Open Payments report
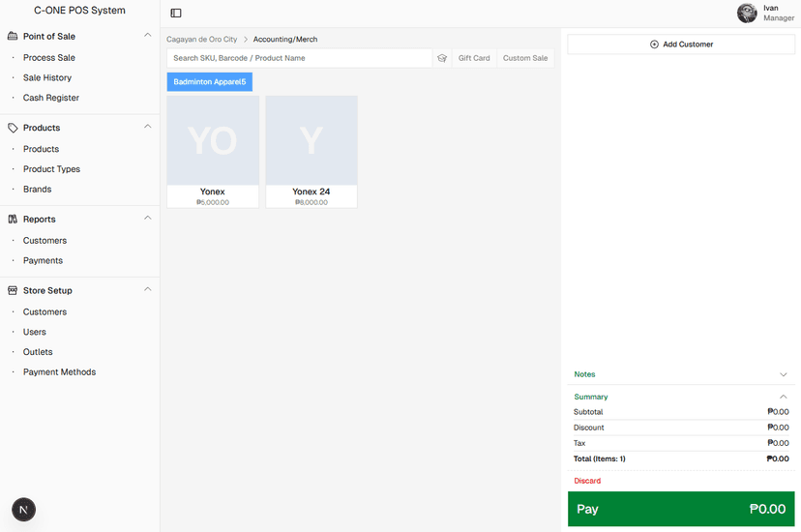This screenshot has width=801, height=532. [43, 260]
